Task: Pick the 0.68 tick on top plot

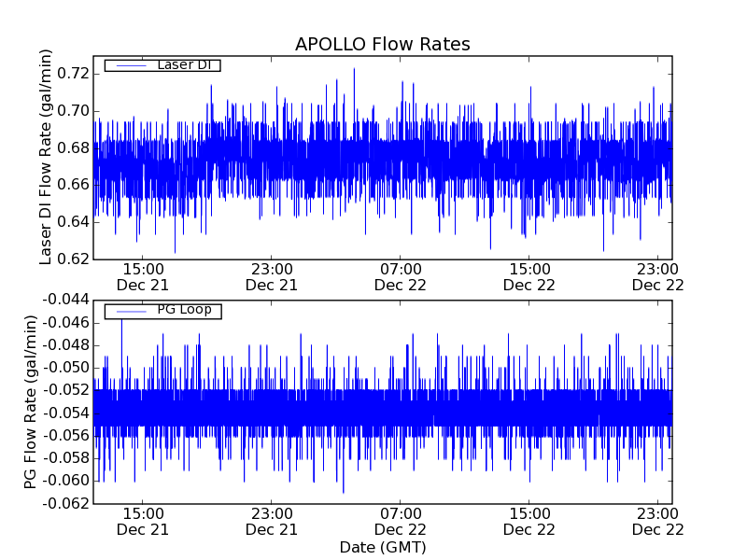Action: pyautogui.click(x=72, y=147)
